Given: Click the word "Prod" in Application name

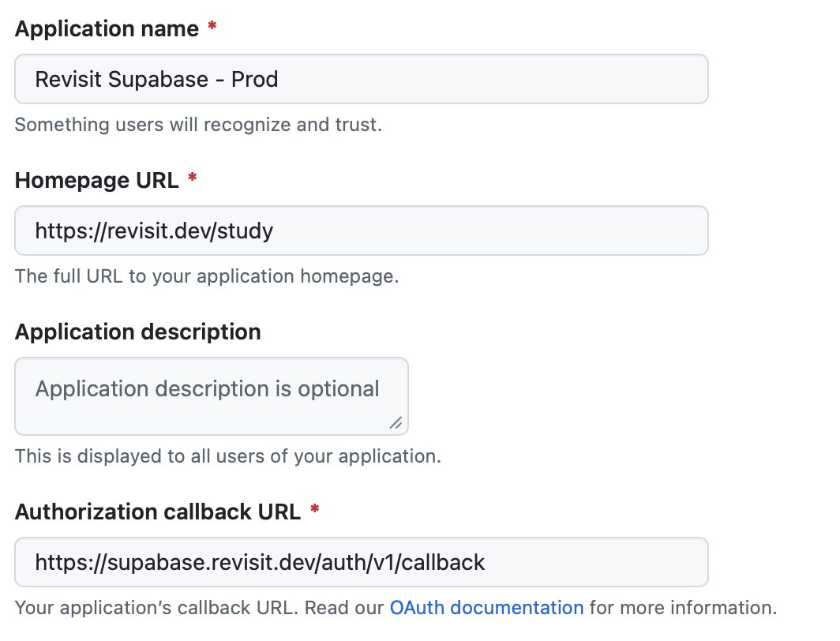Looking at the screenshot, I should (254, 80).
